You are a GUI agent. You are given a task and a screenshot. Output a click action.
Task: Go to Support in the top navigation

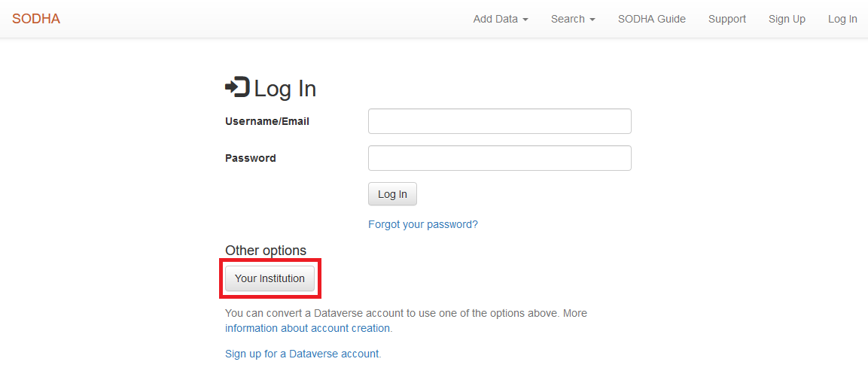point(726,19)
